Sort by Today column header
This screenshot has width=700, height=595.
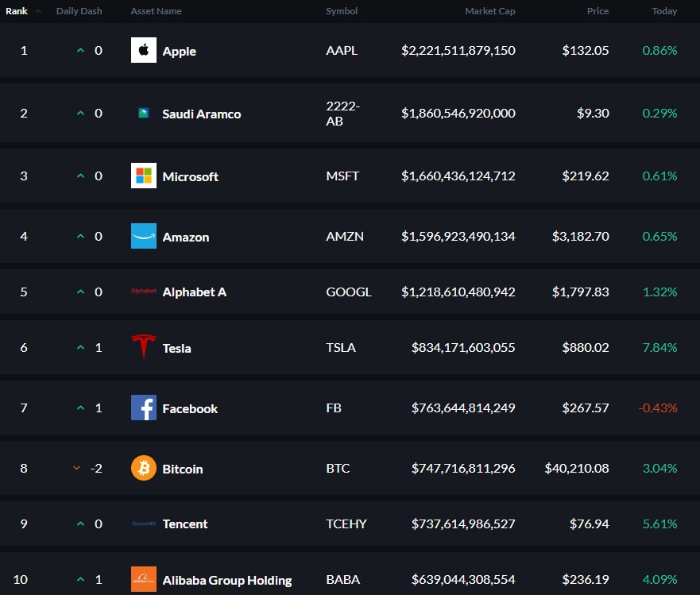(x=664, y=11)
